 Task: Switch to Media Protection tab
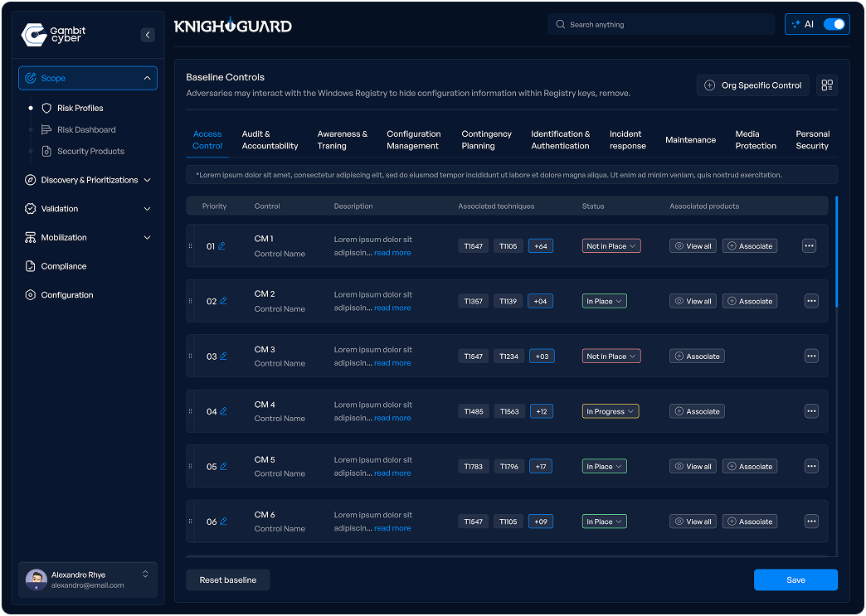[x=756, y=139]
